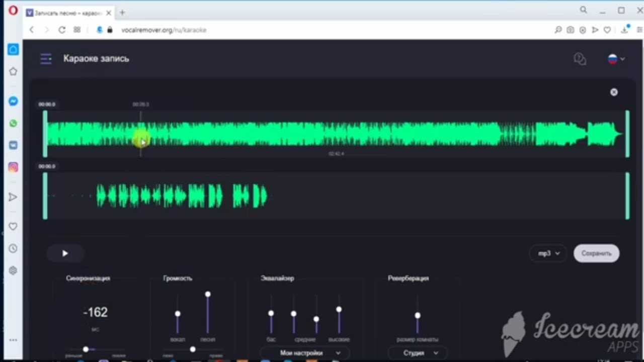This screenshot has height=362, width=644.
Task: Open the Мои настройки equalizer preset dropdown
Action: pyautogui.click(x=305, y=353)
